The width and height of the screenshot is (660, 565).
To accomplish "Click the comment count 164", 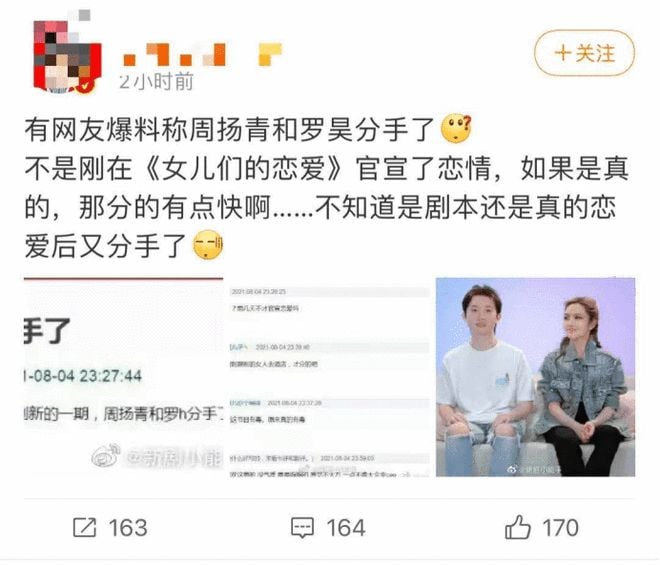I will tap(346, 528).
